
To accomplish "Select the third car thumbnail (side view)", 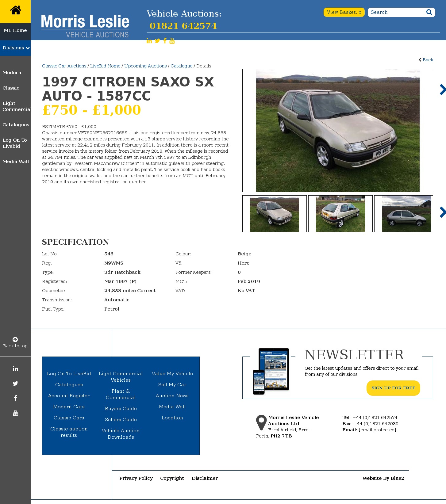I will pos(404,214).
